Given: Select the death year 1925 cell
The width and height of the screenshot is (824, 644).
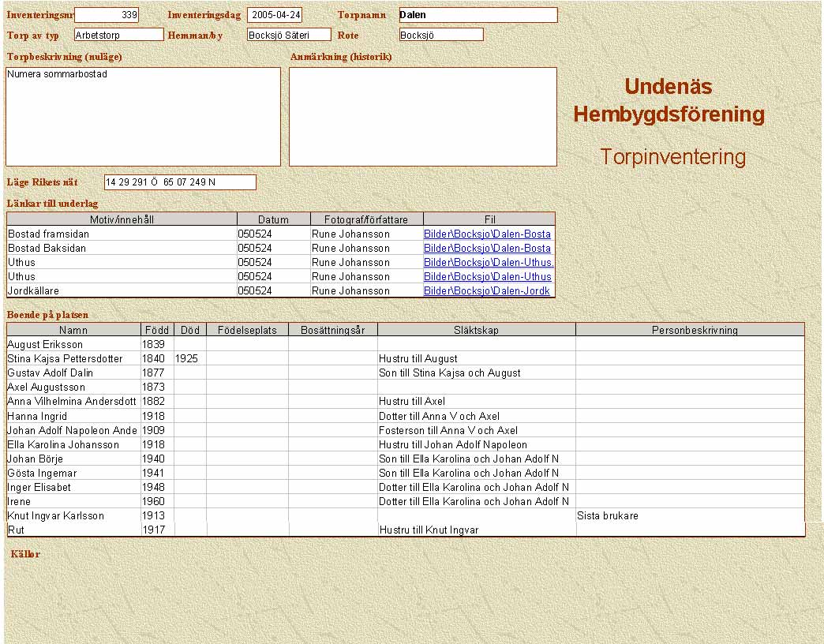Looking at the screenshot, I should pos(190,358).
